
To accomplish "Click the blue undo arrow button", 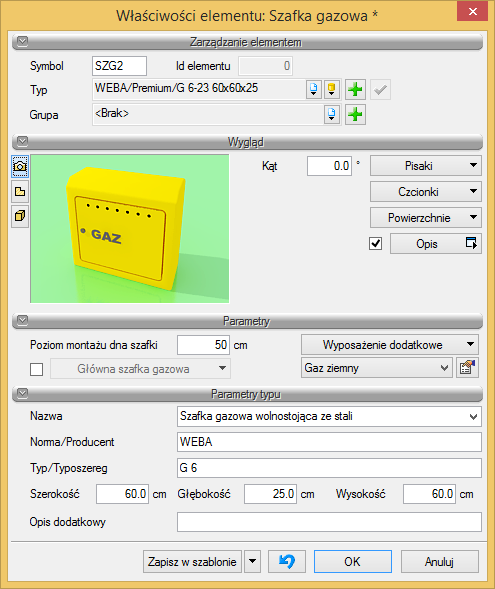I will tap(287, 562).
